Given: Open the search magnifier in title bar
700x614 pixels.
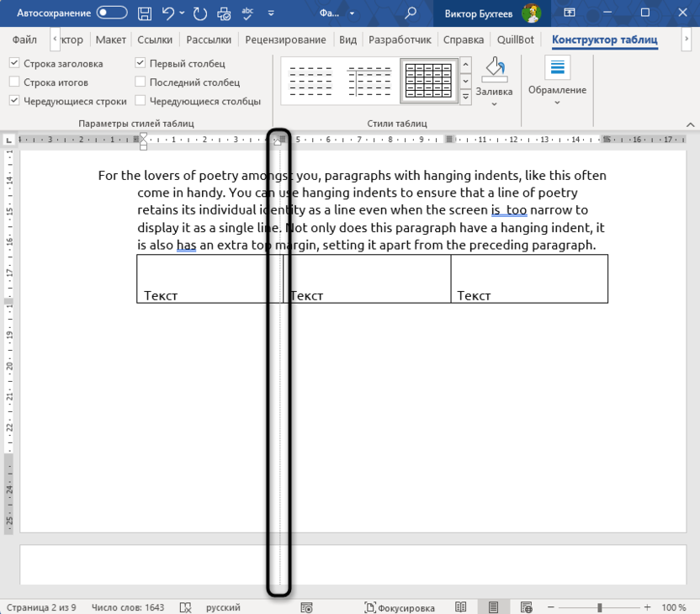Looking at the screenshot, I should coord(411,13).
